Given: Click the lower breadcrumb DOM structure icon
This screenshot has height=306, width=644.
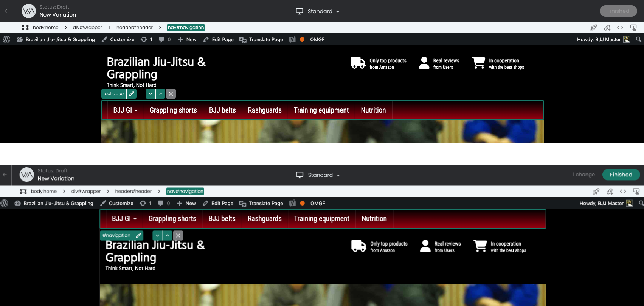Looking at the screenshot, I should click(x=23, y=192).
